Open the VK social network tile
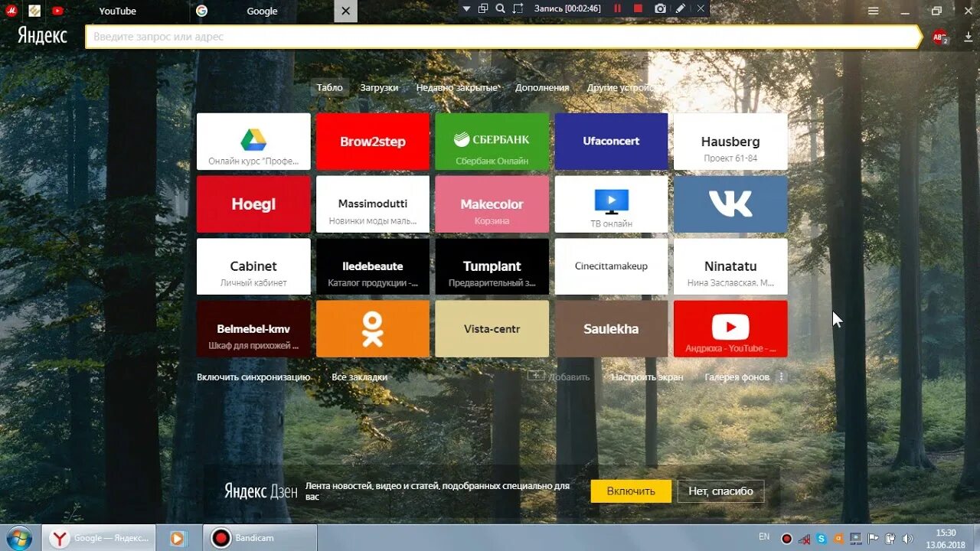 point(730,204)
